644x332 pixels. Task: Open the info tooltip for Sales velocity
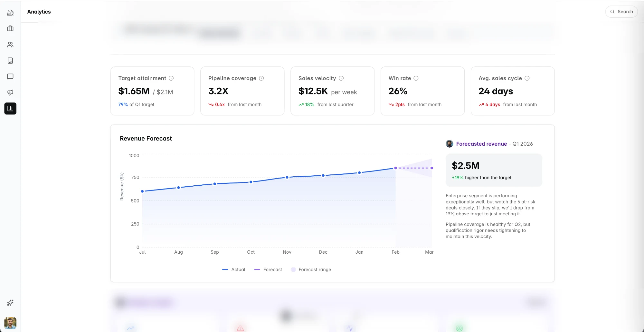click(341, 78)
